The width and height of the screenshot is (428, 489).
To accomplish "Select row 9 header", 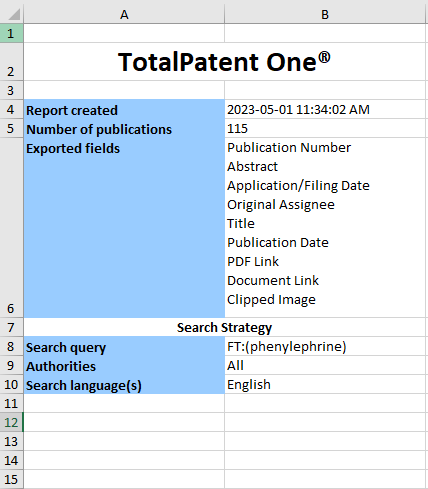I will tap(11, 365).
